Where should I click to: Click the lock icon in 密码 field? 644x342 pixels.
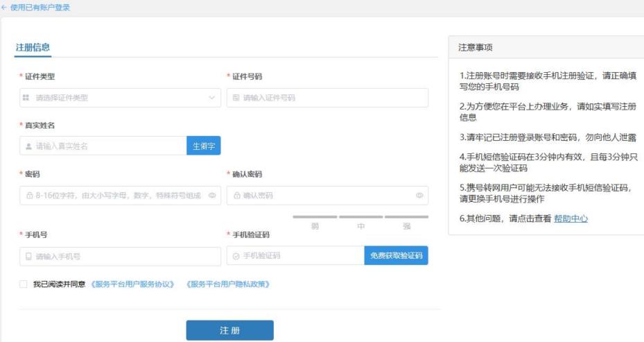click(x=30, y=196)
